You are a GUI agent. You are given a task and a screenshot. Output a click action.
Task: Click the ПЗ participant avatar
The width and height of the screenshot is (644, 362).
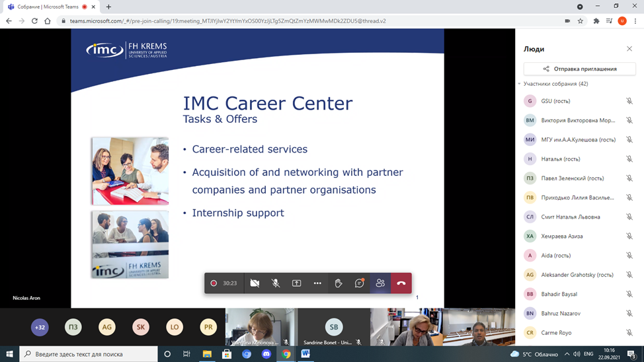click(73, 327)
